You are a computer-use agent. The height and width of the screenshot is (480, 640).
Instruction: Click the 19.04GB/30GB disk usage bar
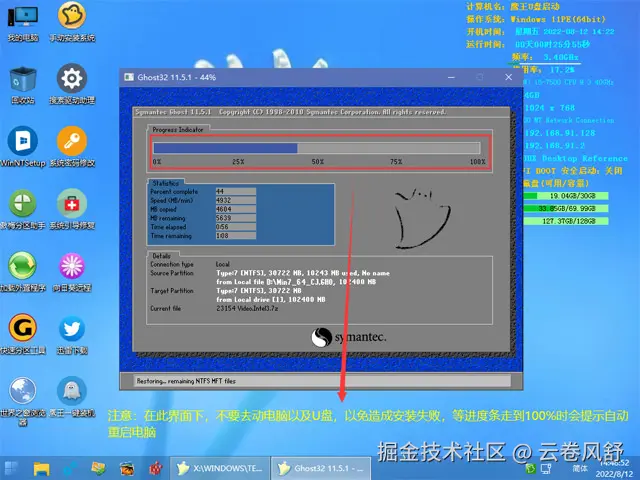566,196
